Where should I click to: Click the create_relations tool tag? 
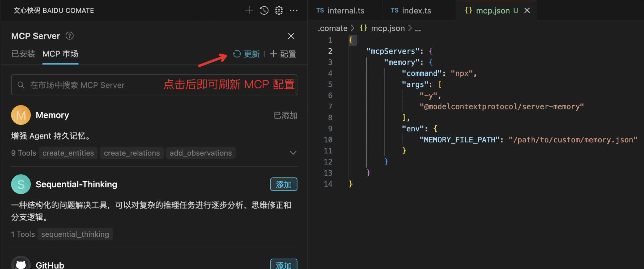click(132, 153)
